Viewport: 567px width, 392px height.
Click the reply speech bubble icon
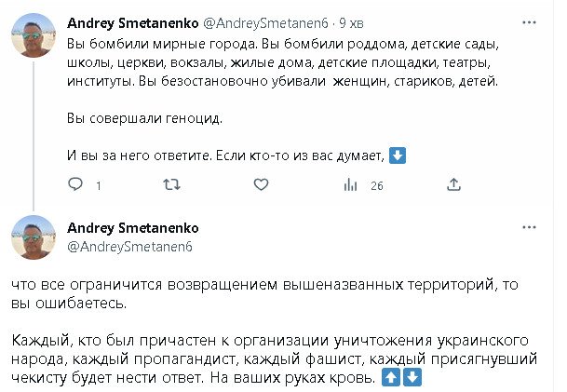click(76, 185)
